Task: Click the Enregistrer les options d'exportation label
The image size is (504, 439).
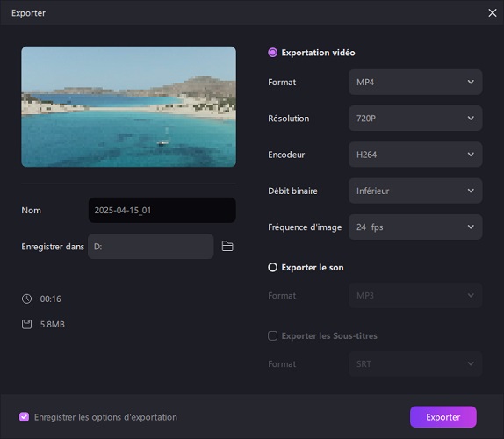Action: [x=105, y=417]
